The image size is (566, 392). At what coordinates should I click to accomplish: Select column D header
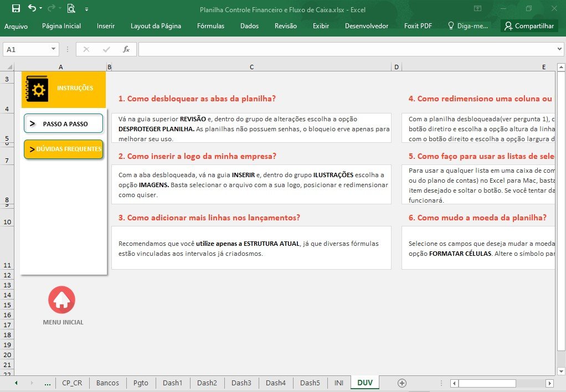click(397, 67)
